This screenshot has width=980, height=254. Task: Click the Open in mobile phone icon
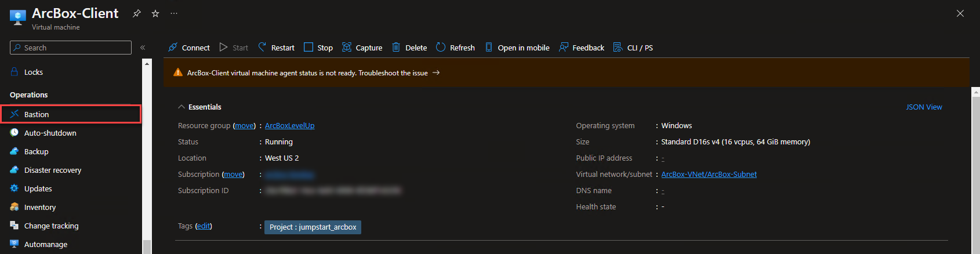[x=489, y=47]
